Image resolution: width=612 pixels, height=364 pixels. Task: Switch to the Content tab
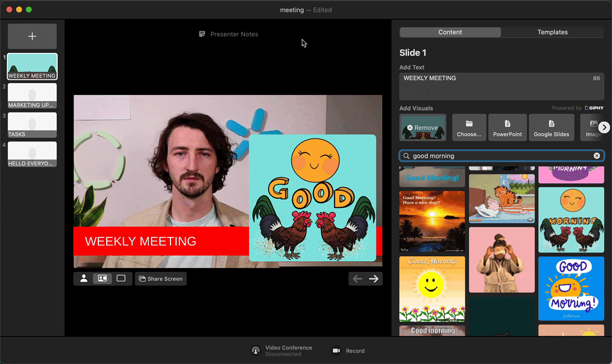tap(450, 32)
